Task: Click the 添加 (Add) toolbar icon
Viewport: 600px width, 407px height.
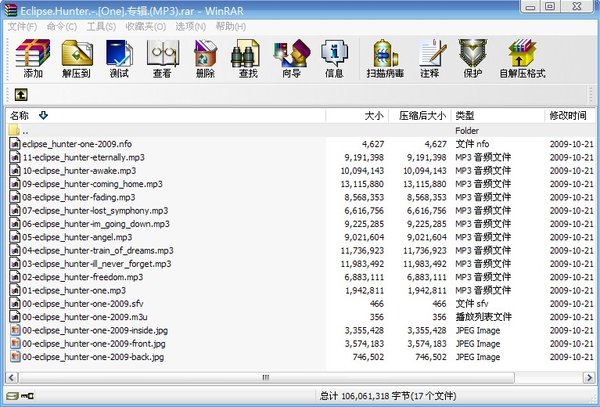Action: pyautogui.click(x=33, y=53)
